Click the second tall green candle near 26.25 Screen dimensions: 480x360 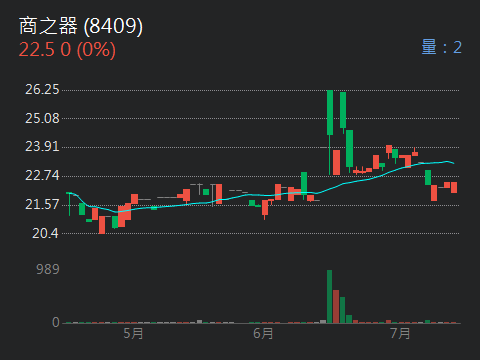343,110
